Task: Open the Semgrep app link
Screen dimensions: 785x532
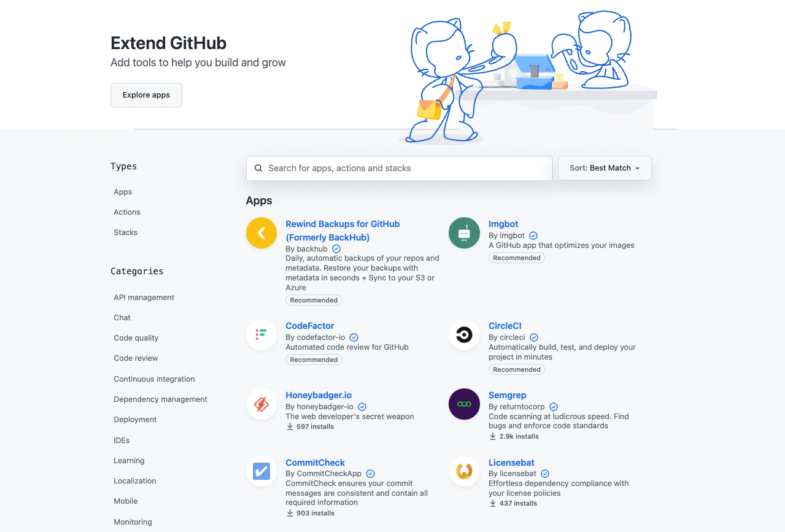Action: coord(508,395)
